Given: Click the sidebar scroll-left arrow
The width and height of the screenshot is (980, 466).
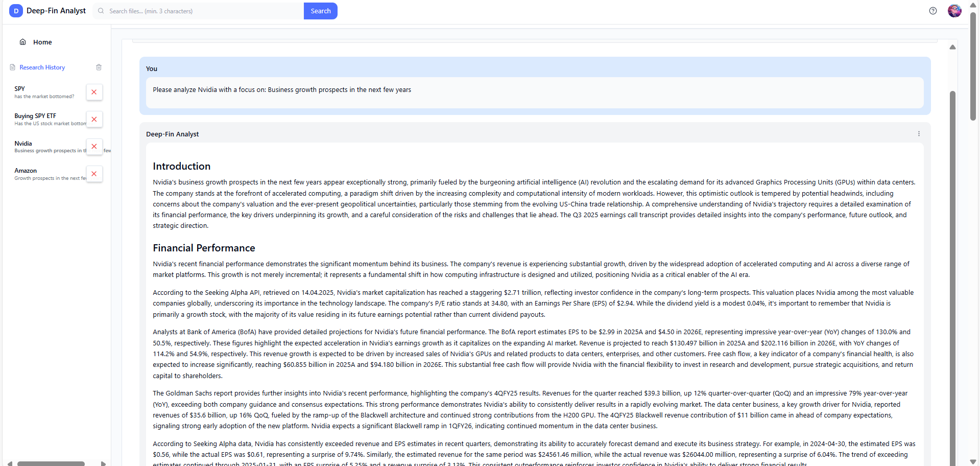Looking at the screenshot, I should tap(10, 463).
